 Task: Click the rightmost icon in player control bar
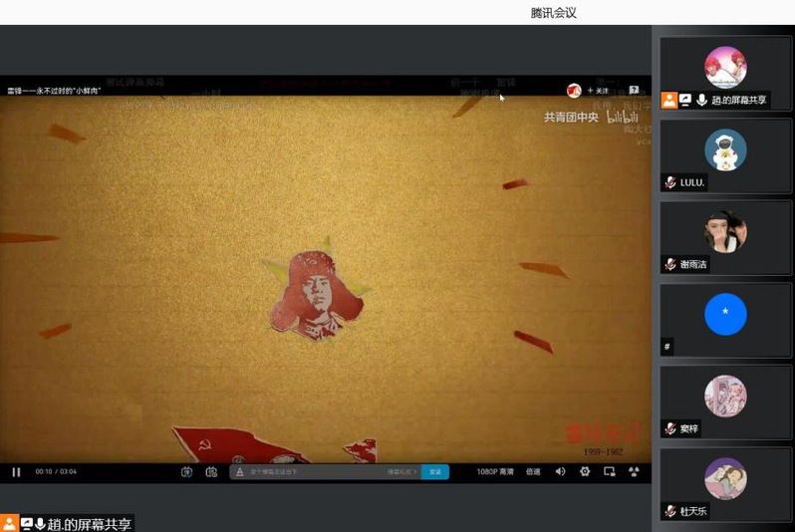(634, 471)
